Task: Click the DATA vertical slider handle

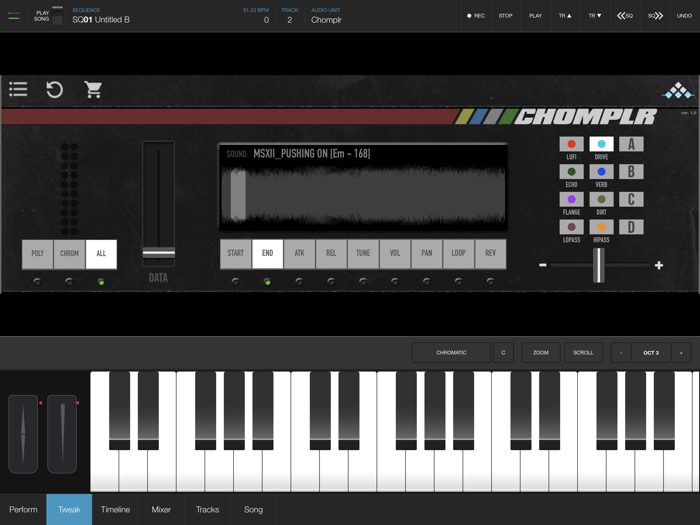Action: tap(158, 253)
